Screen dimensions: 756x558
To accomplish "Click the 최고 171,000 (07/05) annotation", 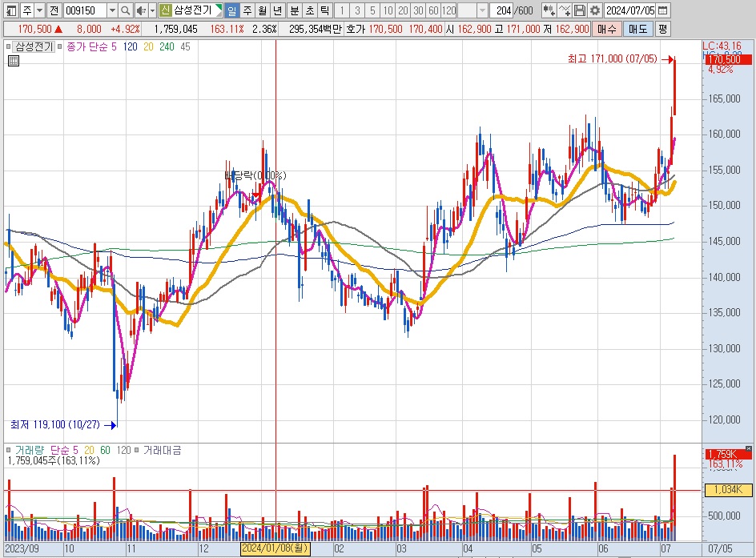I will click(613, 58).
